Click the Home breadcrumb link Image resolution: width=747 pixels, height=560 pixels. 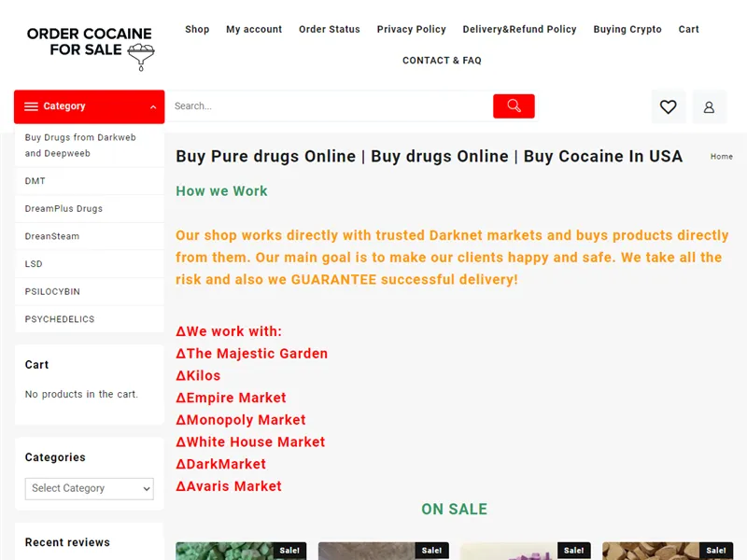(x=721, y=156)
